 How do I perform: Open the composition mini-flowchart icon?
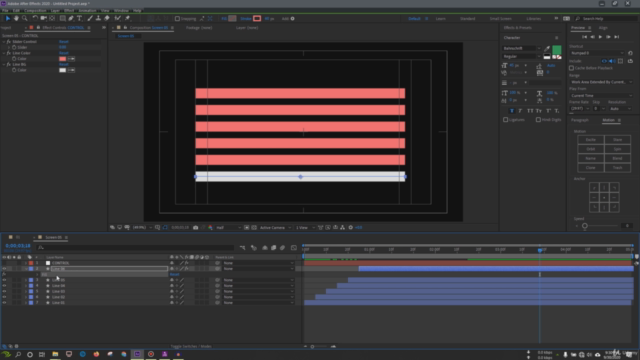coord(242,248)
